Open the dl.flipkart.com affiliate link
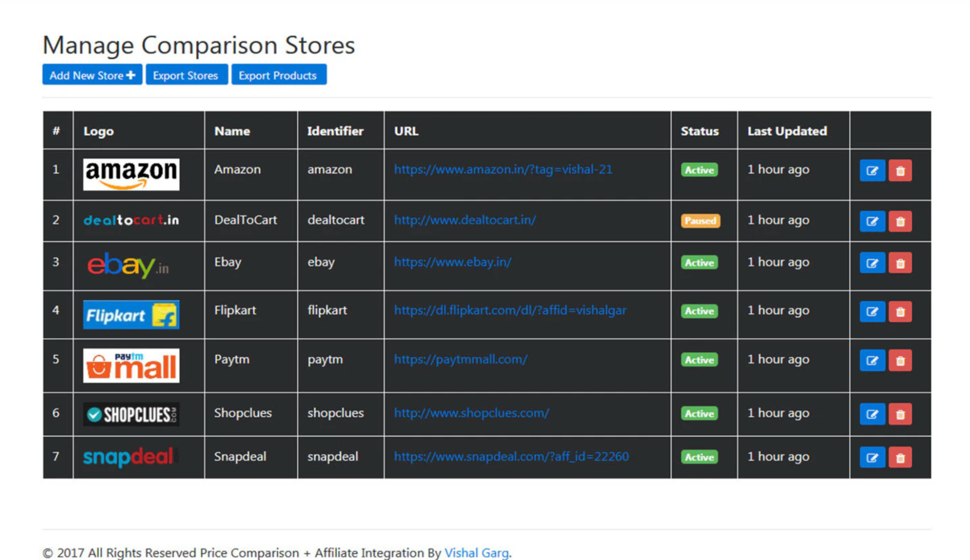 (510, 311)
